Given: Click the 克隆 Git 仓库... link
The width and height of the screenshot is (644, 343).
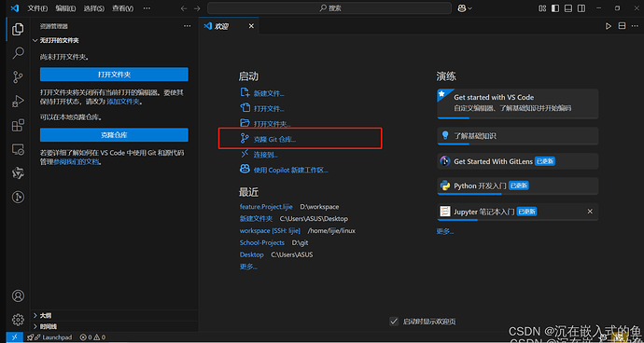Looking at the screenshot, I should click(x=274, y=140).
